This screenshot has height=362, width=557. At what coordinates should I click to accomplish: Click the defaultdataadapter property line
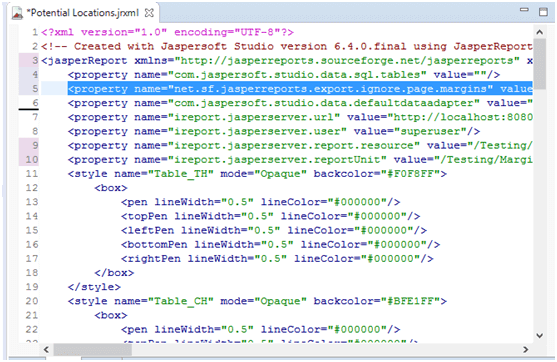tap(300, 103)
